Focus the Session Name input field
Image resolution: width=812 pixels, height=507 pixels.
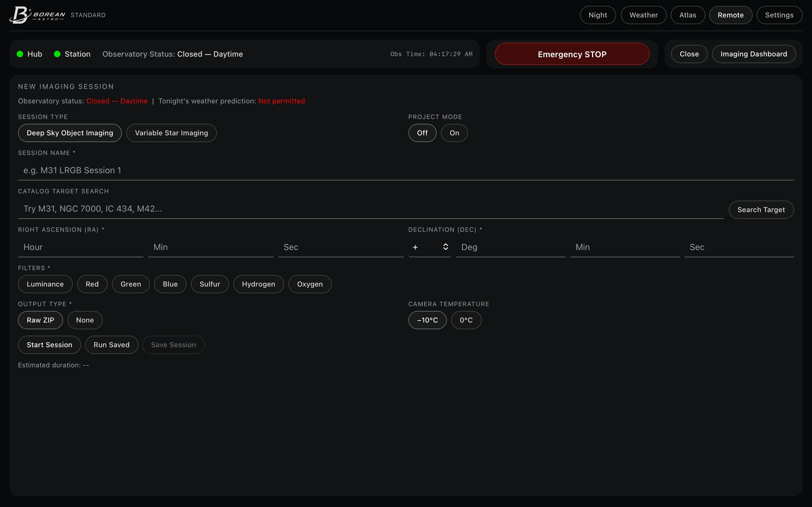(406, 170)
